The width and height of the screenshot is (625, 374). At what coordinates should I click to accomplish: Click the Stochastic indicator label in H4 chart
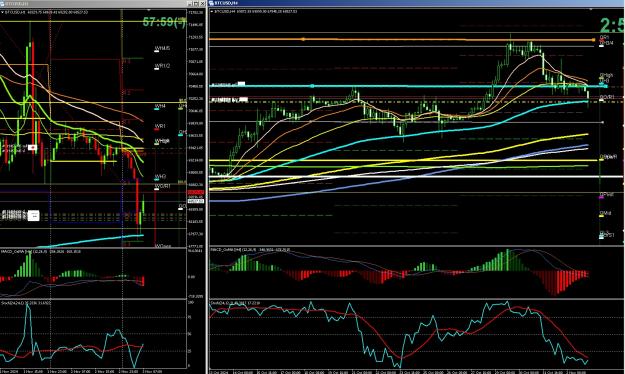tap(235, 303)
